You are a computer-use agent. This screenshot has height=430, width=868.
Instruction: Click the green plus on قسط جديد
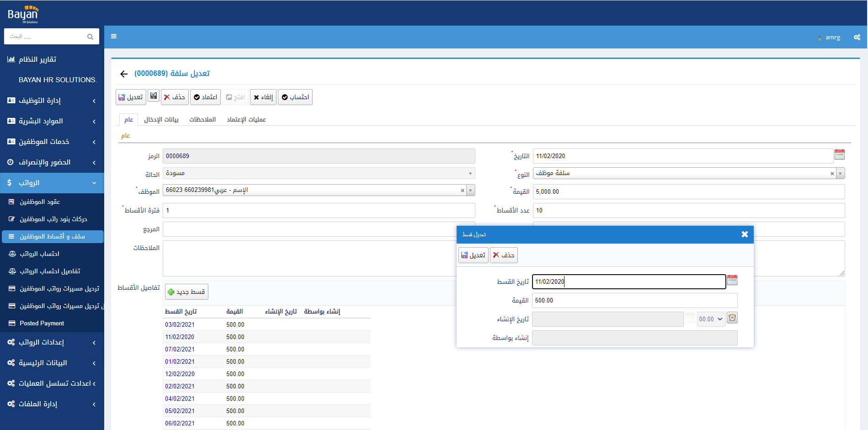point(171,292)
